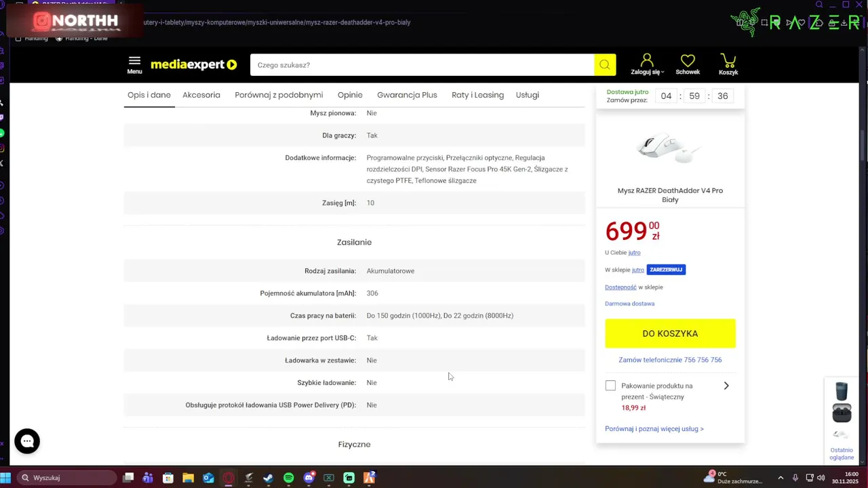Image resolution: width=868 pixels, height=488 pixels.
Task: Open the chat bubble widget
Action: 27,441
